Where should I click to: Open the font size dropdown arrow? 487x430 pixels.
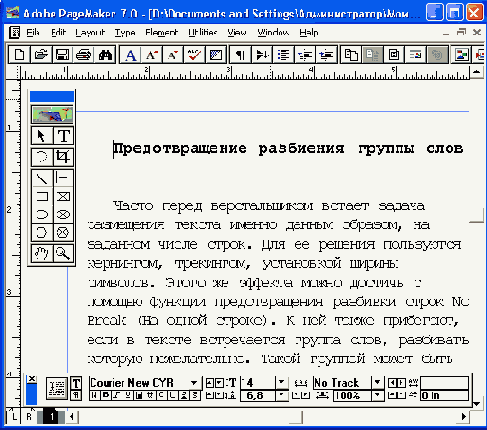(x=282, y=382)
